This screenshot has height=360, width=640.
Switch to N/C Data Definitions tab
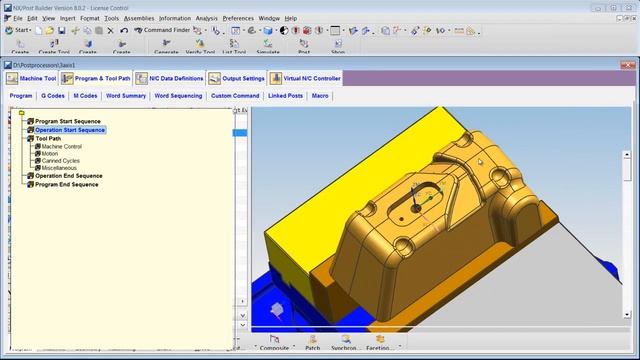coord(169,78)
